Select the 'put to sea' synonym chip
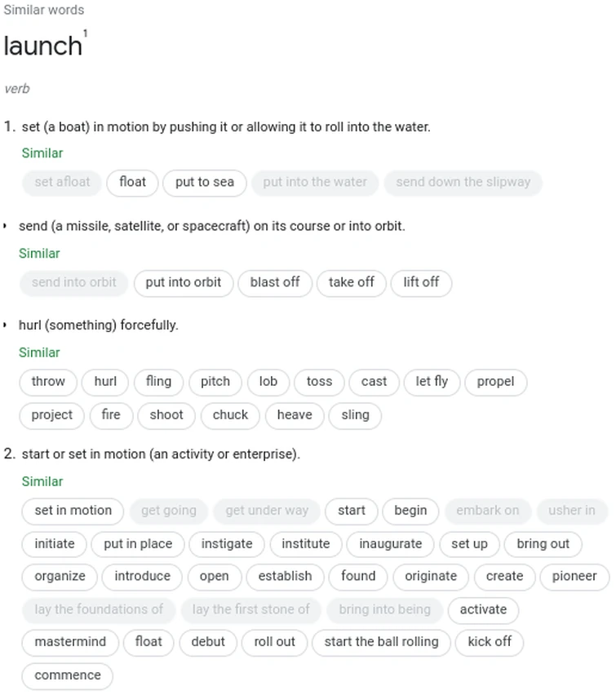 point(204,182)
